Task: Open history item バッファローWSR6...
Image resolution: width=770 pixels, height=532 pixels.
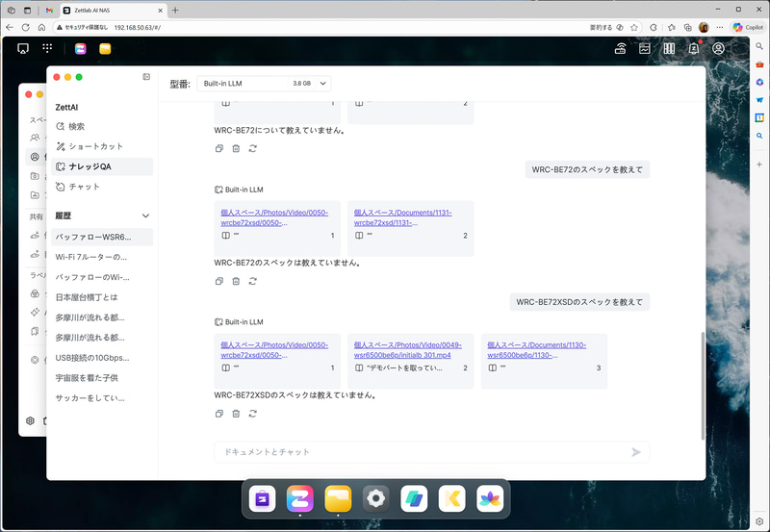Action: (102, 237)
